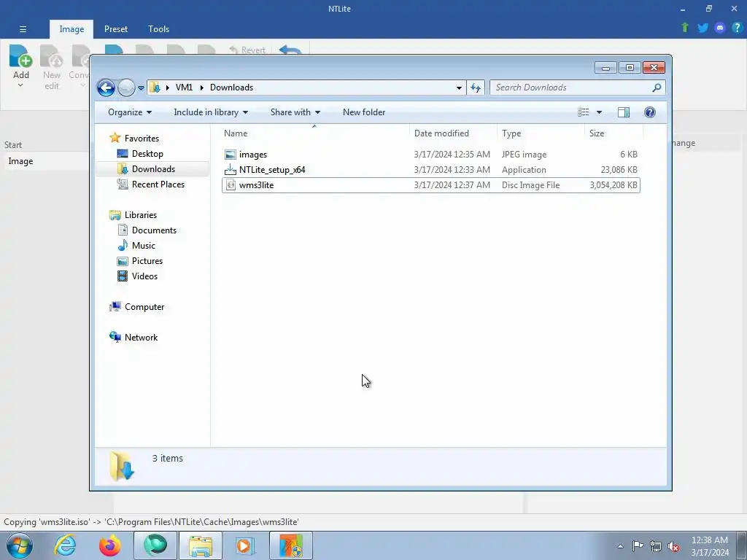Viewport: 747px width, 560px height.
Task: Select Downloads under Favorites
Action: [153, 169]
